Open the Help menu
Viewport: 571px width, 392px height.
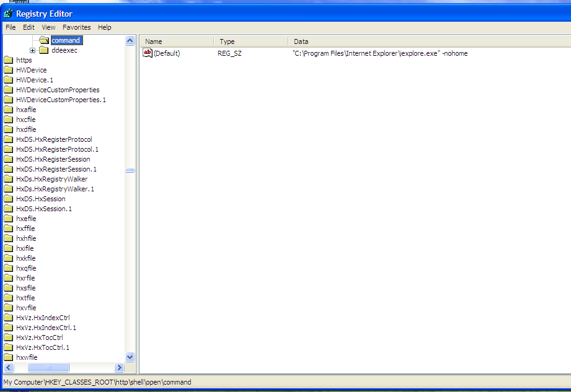coord(105,27)
